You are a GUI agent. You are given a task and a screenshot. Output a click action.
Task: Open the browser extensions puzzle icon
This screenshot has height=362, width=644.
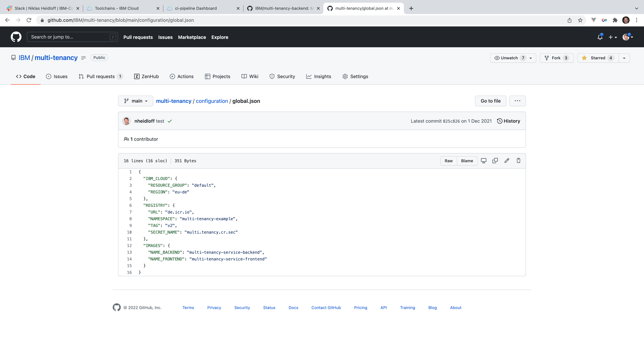[x=615, y=20]
